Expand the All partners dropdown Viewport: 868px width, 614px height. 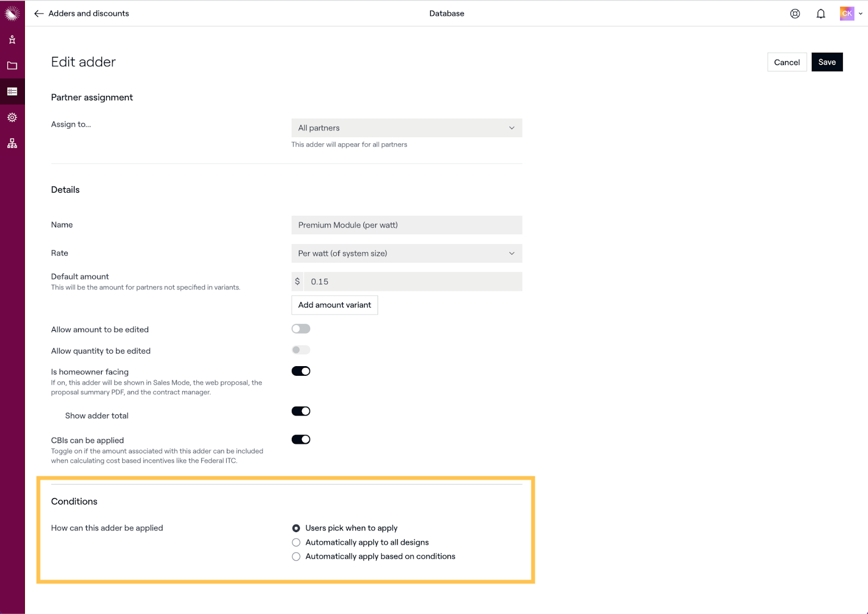[x=406, y=128]
